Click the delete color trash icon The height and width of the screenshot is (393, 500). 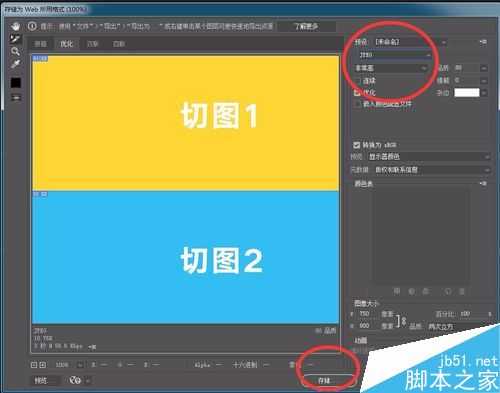[x=462, y=291]
